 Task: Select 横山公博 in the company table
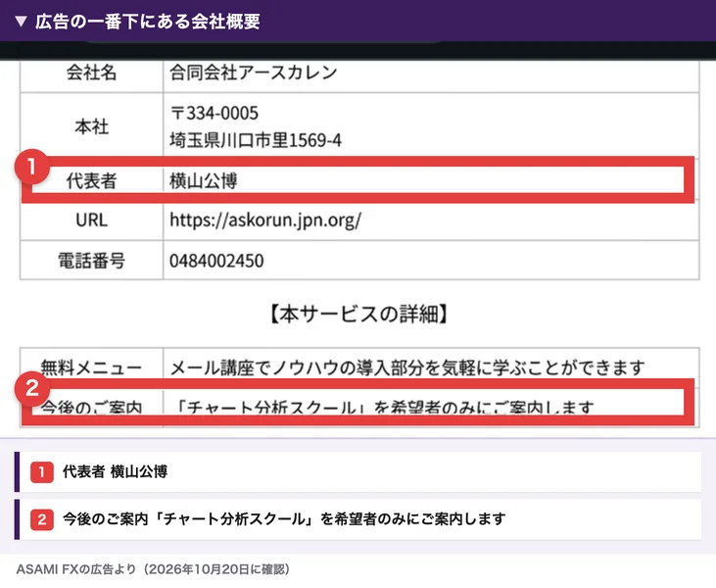pyautogui.click(x=204, y=180)
